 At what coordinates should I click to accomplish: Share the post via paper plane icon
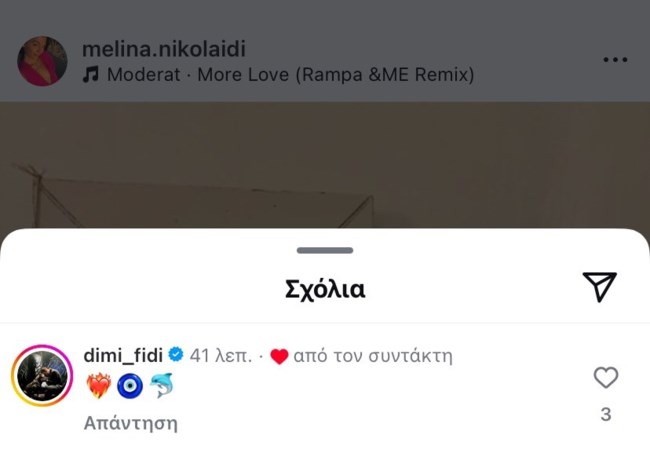599,287
